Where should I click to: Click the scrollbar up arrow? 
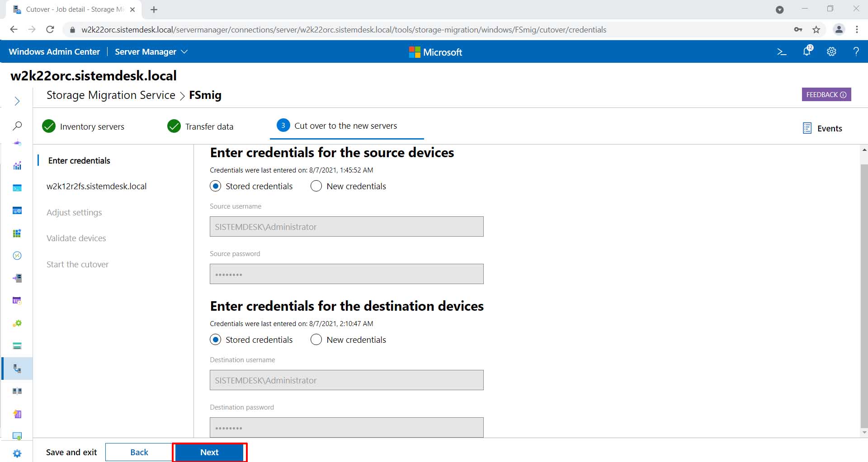864,150
